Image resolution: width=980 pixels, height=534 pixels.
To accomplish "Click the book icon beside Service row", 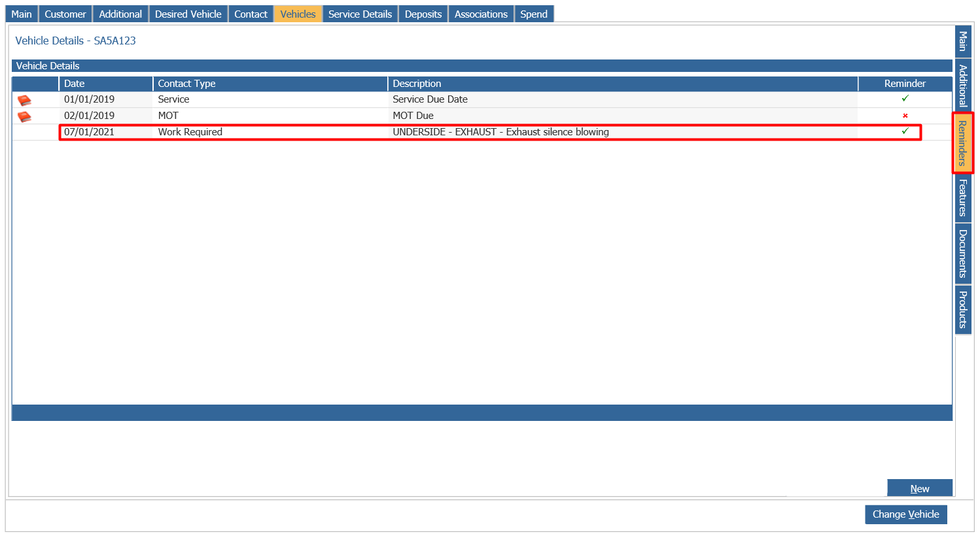I will pyautogui.click(x=24, y=100).
